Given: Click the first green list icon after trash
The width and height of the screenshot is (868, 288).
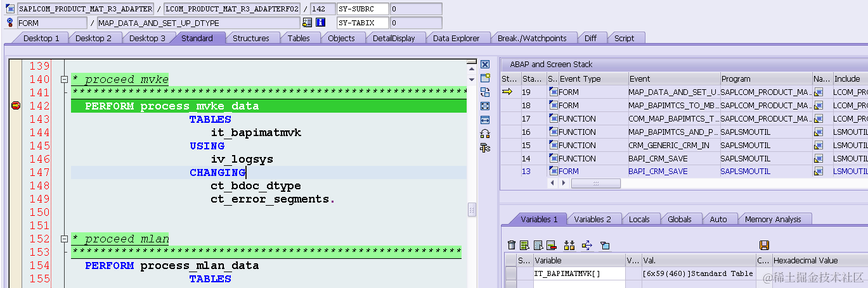Looking at the screenshot, I should [x=524, y=245].
